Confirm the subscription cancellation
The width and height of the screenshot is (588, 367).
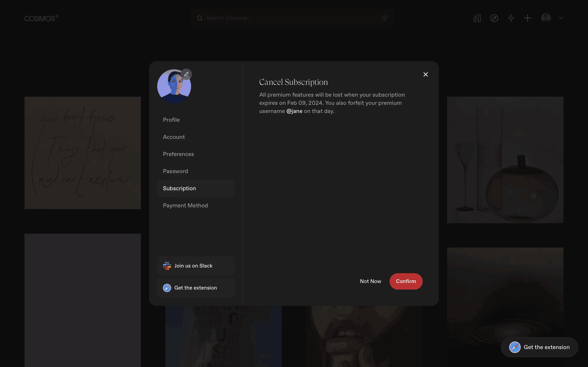(x=406, y=281)
